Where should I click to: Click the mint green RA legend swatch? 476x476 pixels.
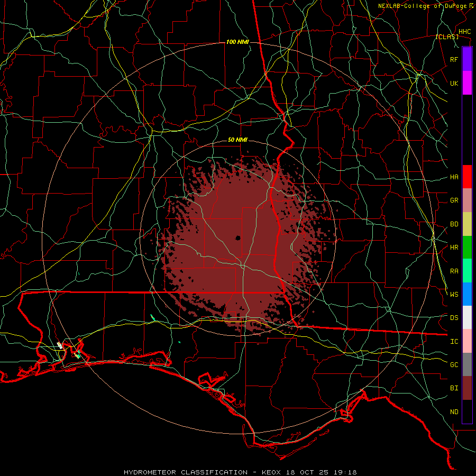coord(467,271)
